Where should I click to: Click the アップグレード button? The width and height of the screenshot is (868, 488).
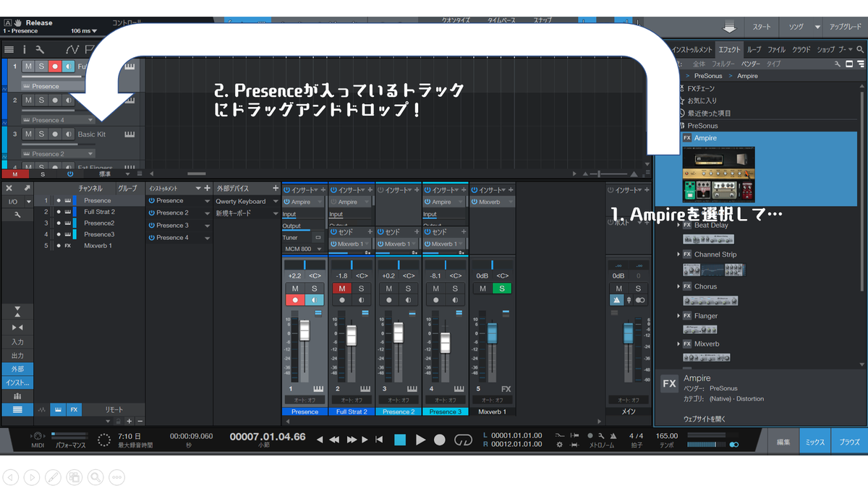tap(846, 27)
